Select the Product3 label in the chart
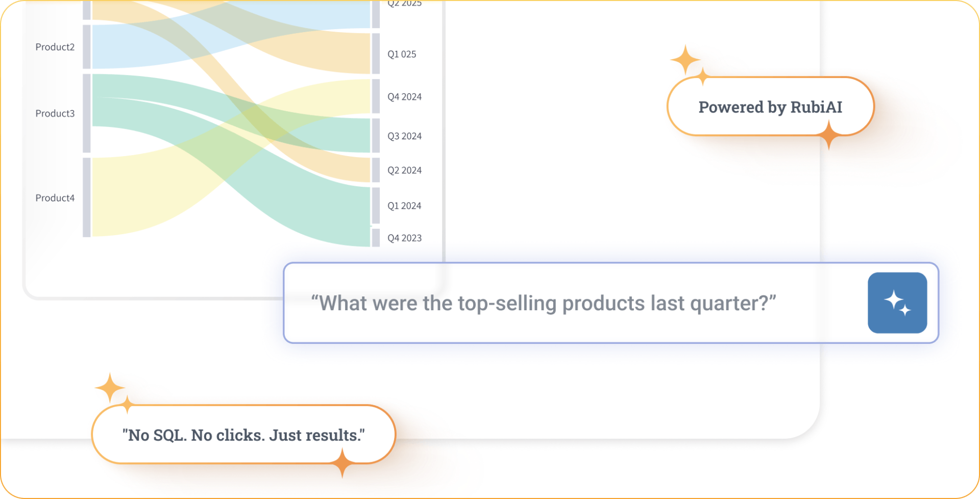Viewport: 980px width, 499px height. pyautogui.click(x=55, y=113)
